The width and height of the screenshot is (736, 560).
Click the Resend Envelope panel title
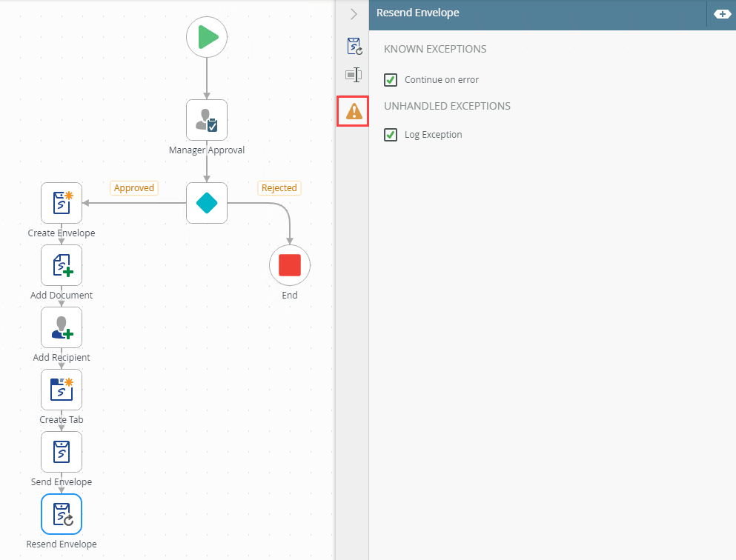[418, 13]
